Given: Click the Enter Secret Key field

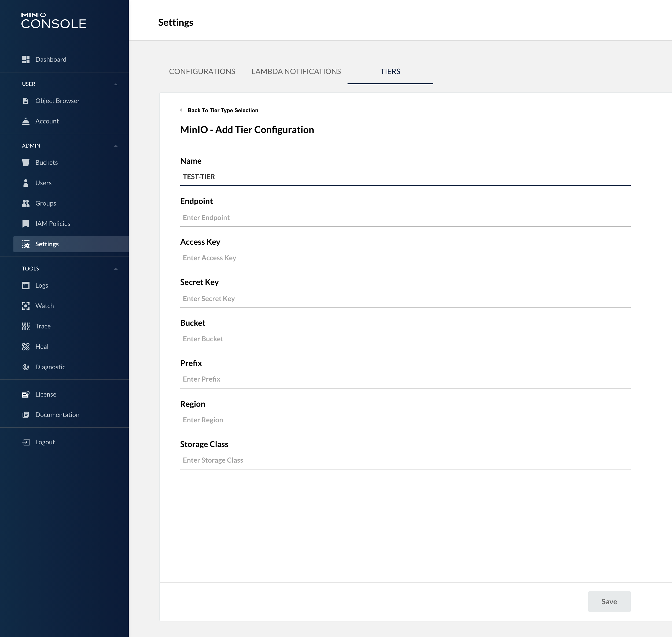Looking at the screenshot, I should [x=405, y=299].
